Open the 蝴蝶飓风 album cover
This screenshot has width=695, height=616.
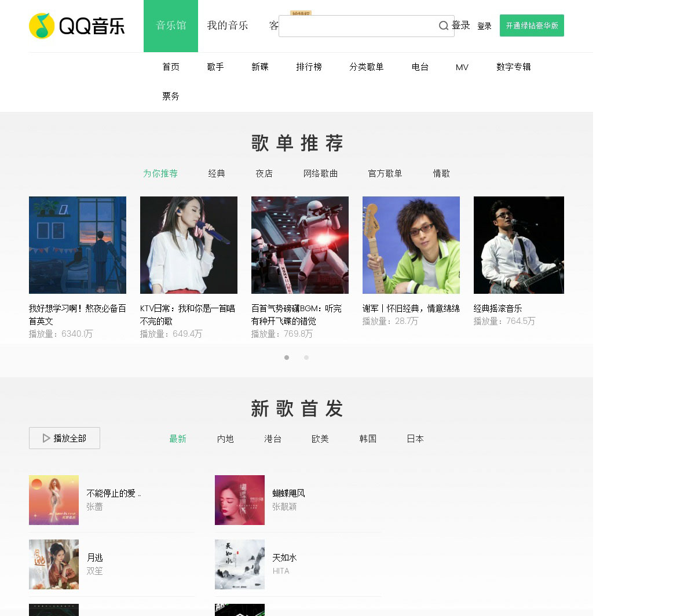click(240, 500)
